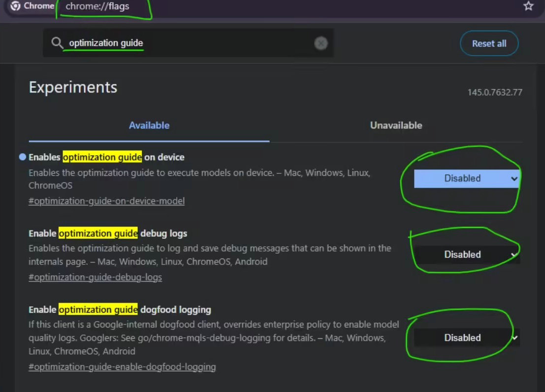Click the Experiments page heading
Image resolution: width=545 pixels, height=392 pixels.
[x=73, y=87]
